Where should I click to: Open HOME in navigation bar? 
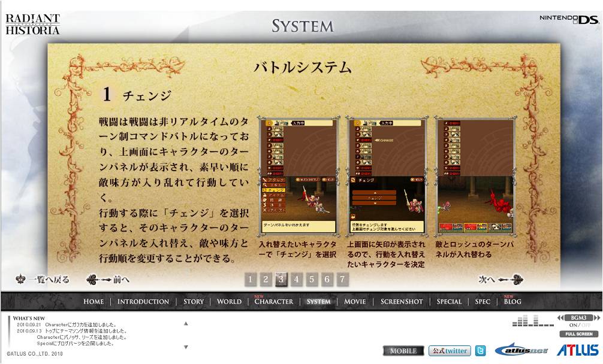pos(94,301)
